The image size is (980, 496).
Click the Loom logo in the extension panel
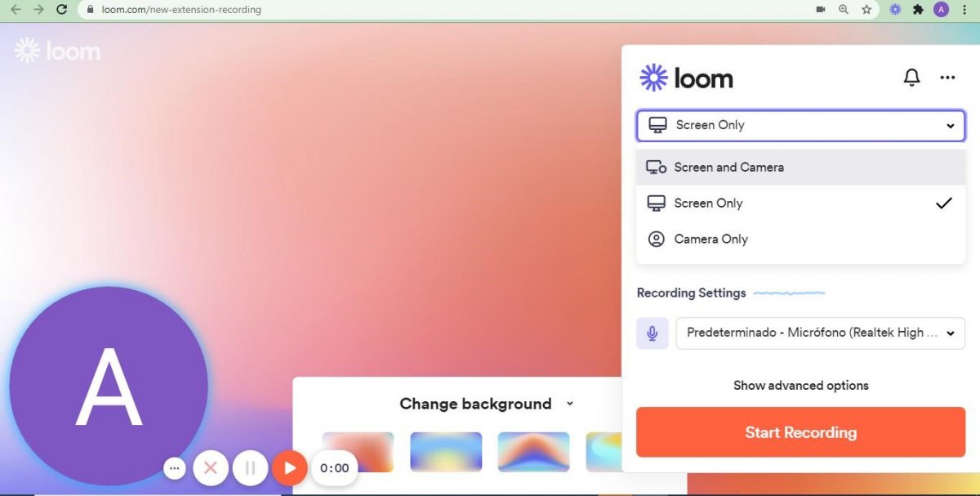click(686, 78)
